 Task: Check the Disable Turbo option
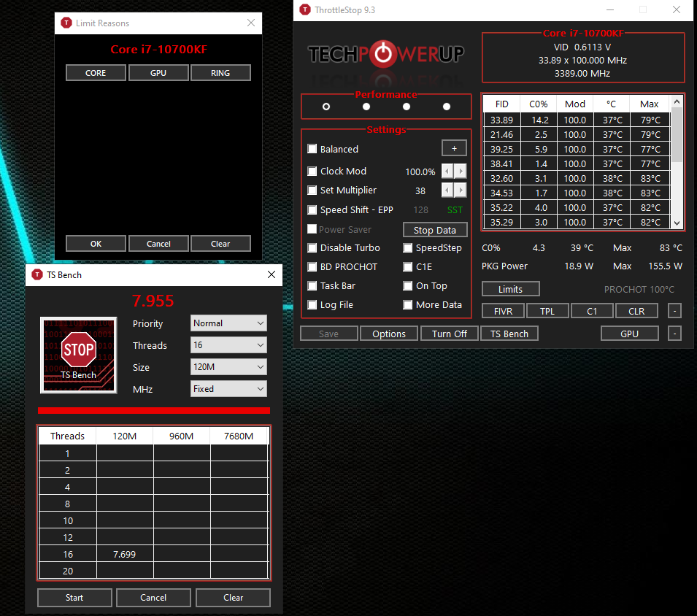(x=312, y=247)
